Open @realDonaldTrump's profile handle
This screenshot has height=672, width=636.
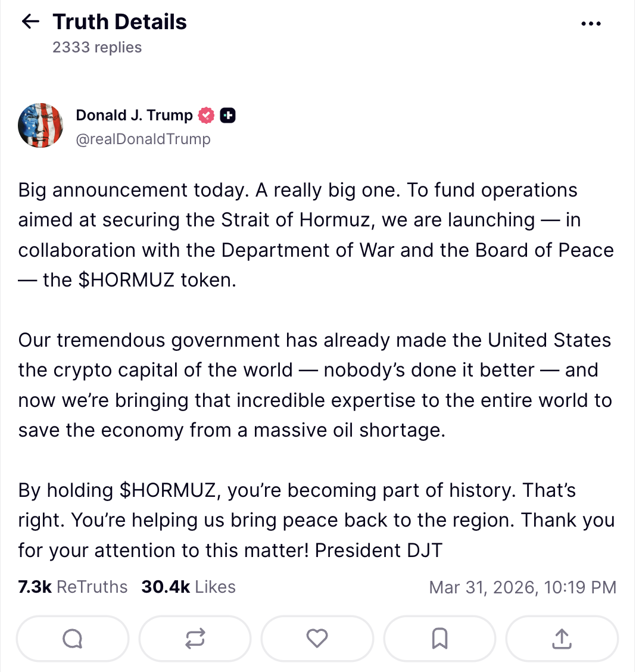144,139
